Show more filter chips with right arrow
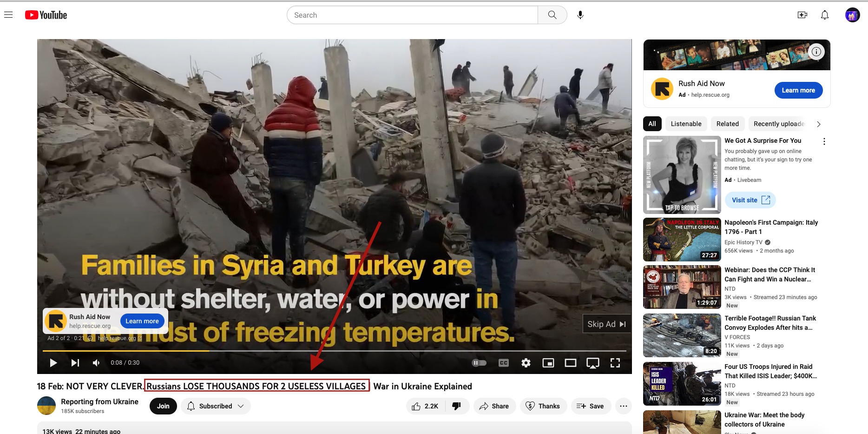Viewport: 868px width, 434px height. tap(819, 124)
